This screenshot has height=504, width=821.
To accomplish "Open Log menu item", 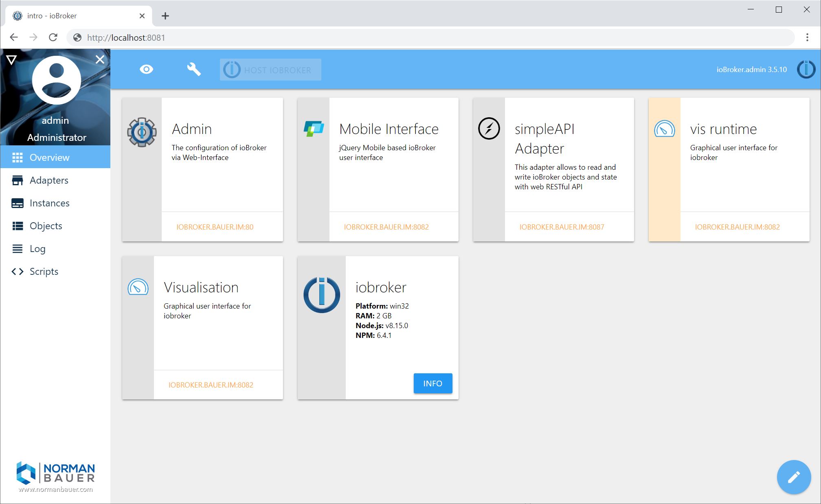I will pyautogui.click(x=55, y=248).
